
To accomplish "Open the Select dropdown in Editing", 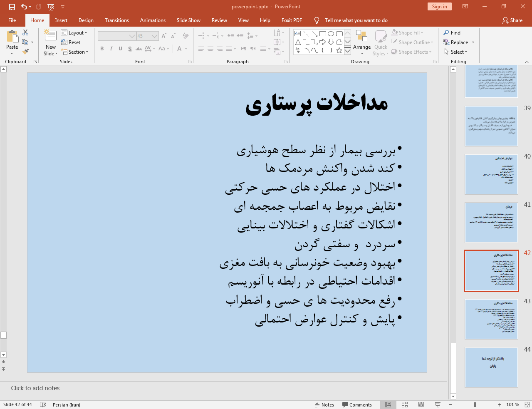I will click(x=456, y=52).
